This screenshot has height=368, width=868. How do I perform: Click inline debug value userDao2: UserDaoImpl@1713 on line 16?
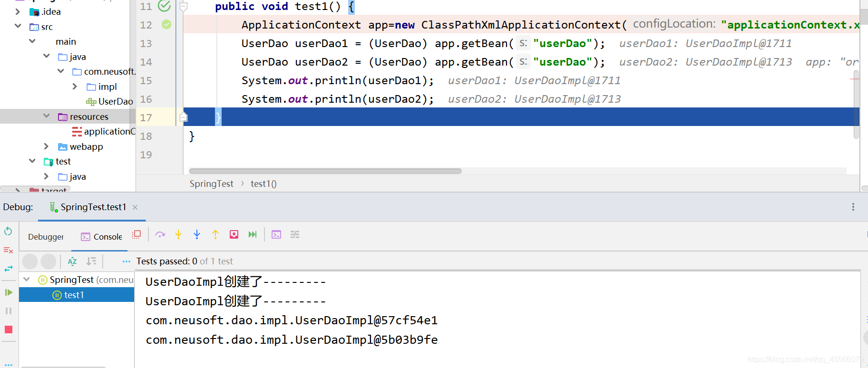(x=534, y=99)
